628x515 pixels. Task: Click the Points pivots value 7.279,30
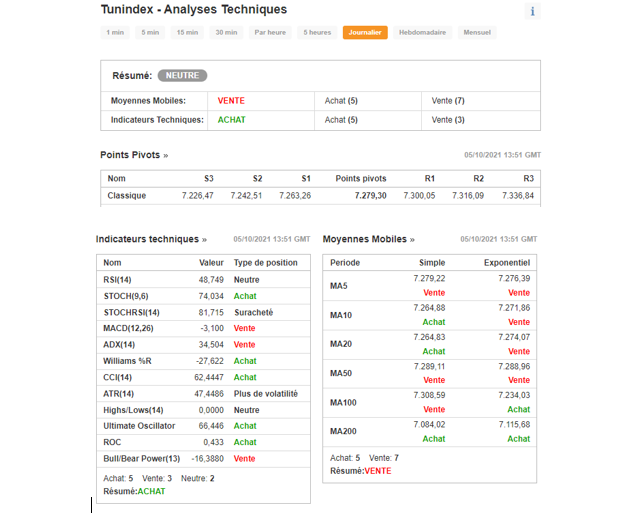pyautogui.click(x=370, y=195)
